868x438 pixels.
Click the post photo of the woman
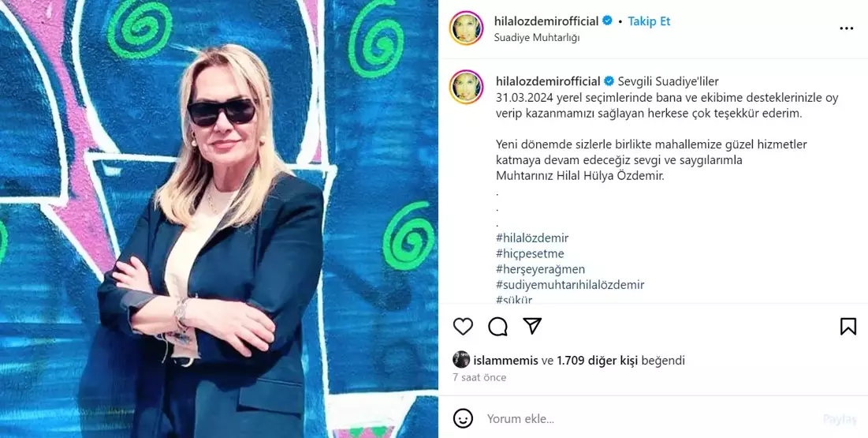tap(219, 219)
